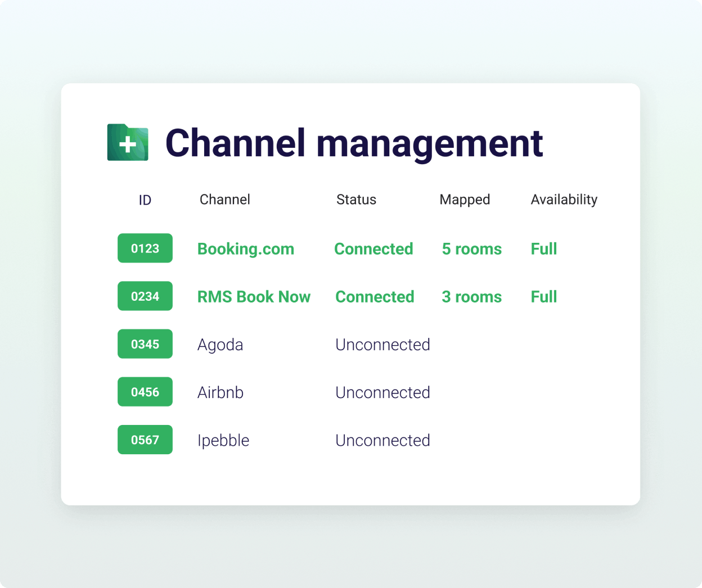Click Connected status for RMS Book Now
Viewport: 702px width, 588px height.
pos(375,297)
